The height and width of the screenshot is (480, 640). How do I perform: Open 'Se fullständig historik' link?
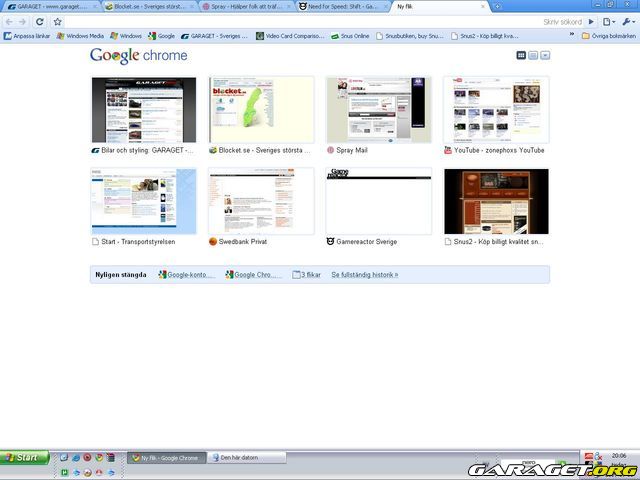364,274
